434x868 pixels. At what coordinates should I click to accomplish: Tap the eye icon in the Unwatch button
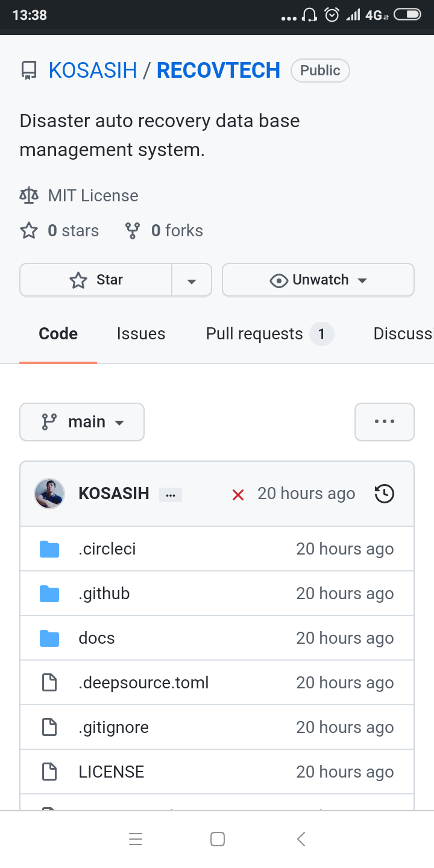[x=278, y=280]
